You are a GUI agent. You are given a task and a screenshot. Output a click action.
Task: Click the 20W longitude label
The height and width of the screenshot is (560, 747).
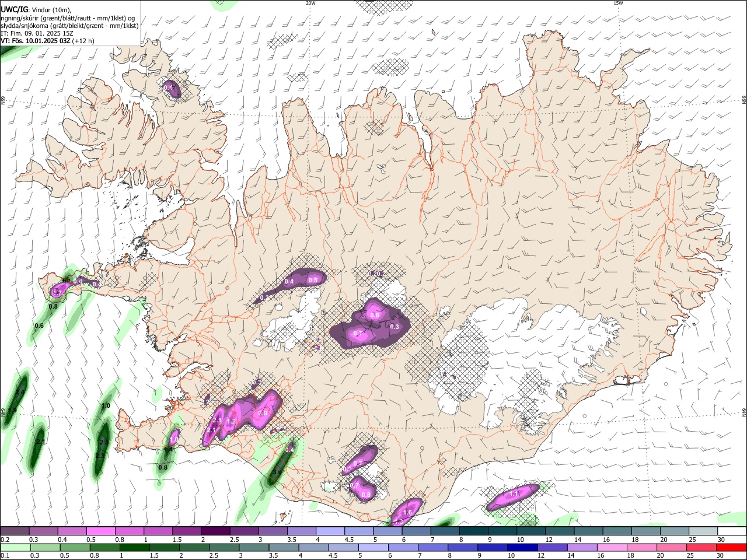(310, 3)
